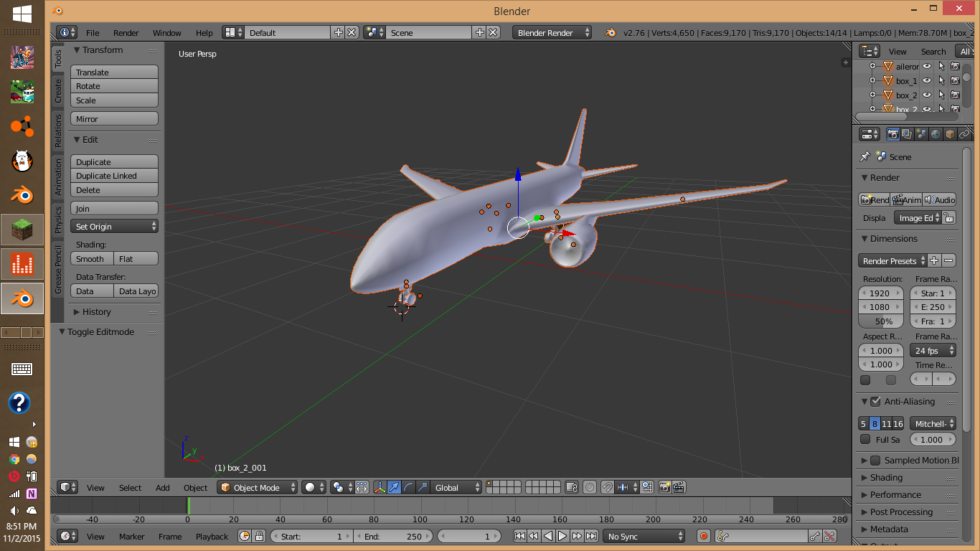The width and height of the screenshot is (980, 551).
Task: Select the scale manipulator icon
Action: click(423, 487)
